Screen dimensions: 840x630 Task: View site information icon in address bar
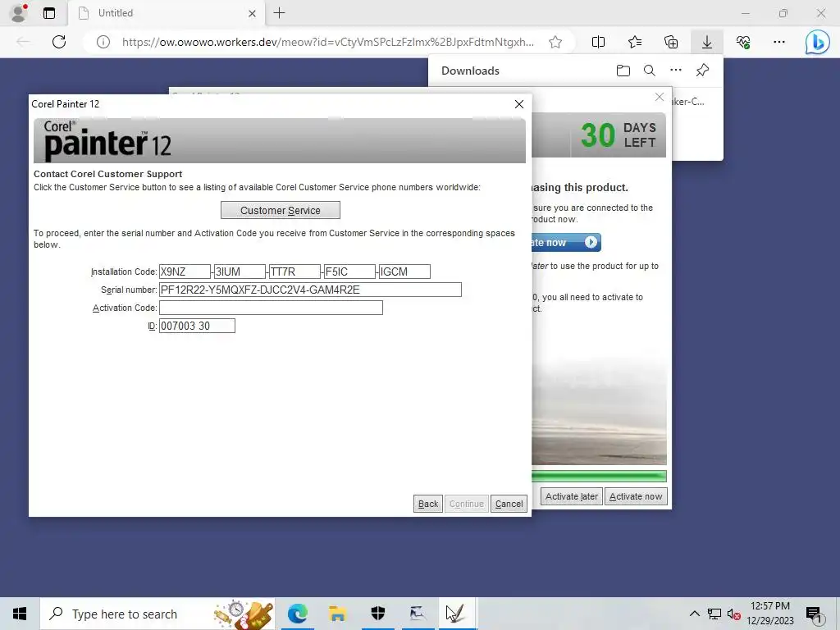pos(103,42)
